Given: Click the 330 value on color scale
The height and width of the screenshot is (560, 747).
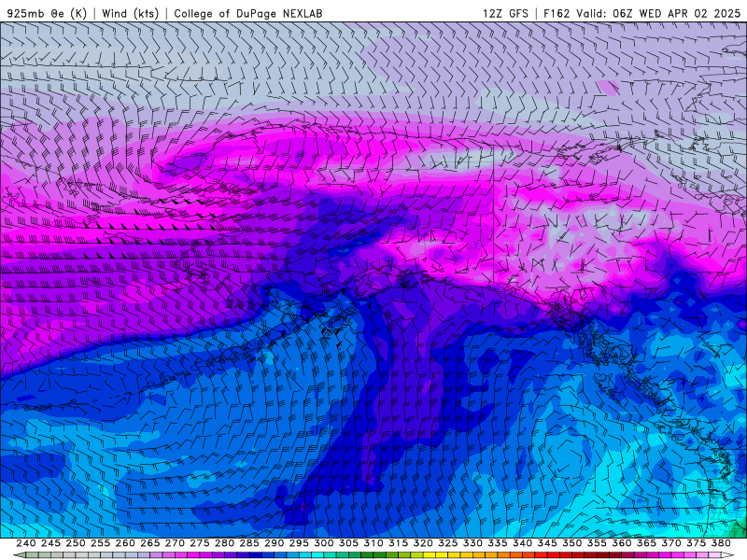Looking at the screenshot, I should click(472, 543).
